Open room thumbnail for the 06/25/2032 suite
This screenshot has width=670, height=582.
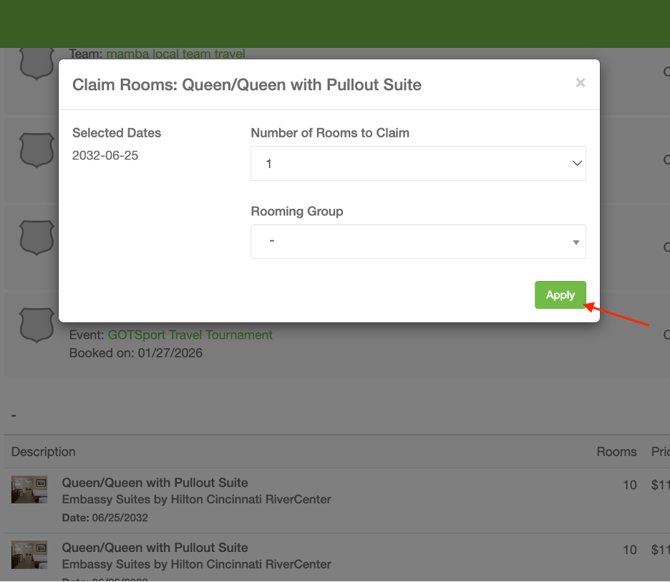tap(29, 490)
